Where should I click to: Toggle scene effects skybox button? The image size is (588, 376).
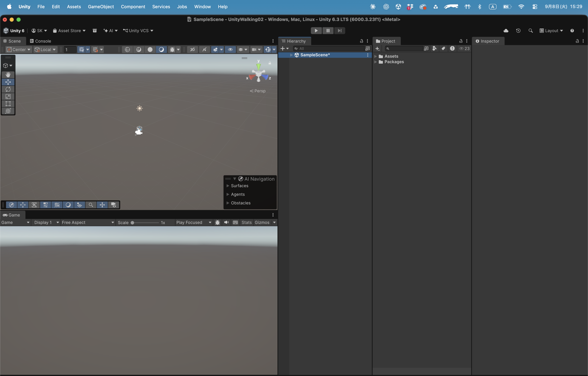[215, 50]
